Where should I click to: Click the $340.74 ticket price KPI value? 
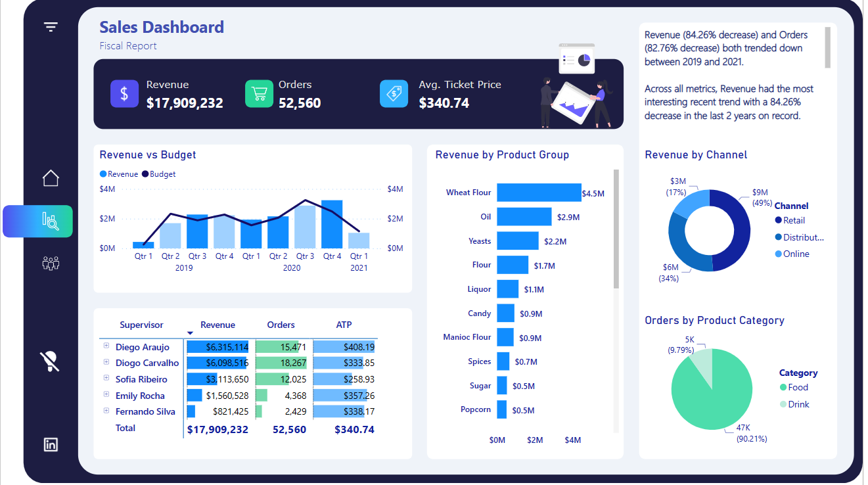tap(444, 103)
